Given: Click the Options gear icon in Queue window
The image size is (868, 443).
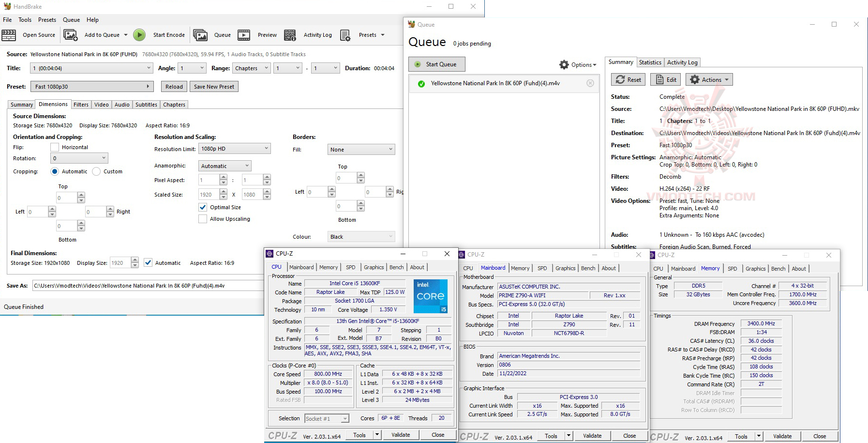Looking at the screenshot, I should pyautogui.click(x=564, y=65).
